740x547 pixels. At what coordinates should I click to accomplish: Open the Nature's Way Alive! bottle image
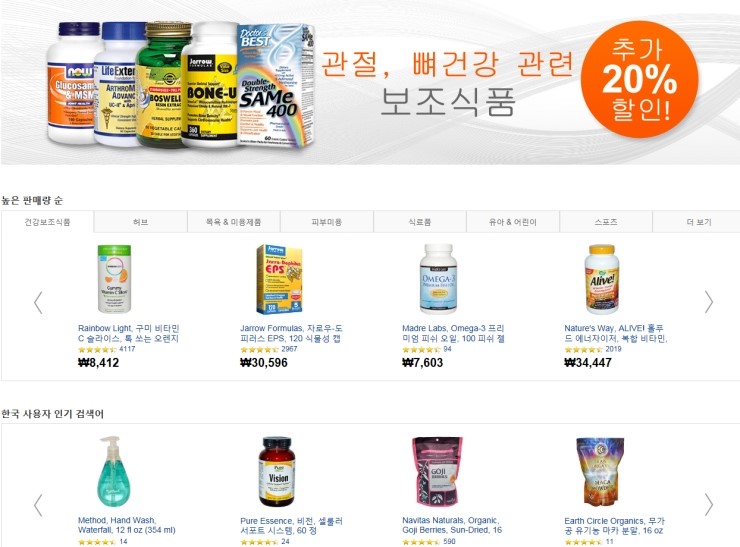[x=602, y=279]
